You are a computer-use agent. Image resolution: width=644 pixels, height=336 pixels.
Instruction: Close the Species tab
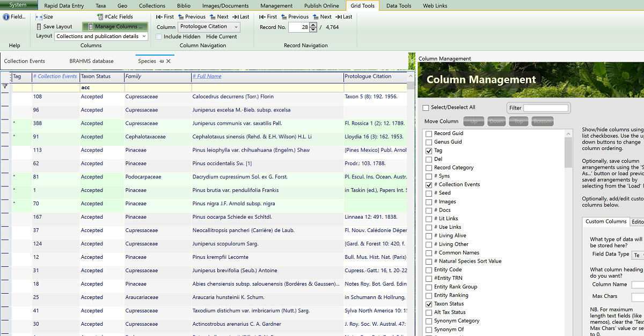click(x=168, y=61)
